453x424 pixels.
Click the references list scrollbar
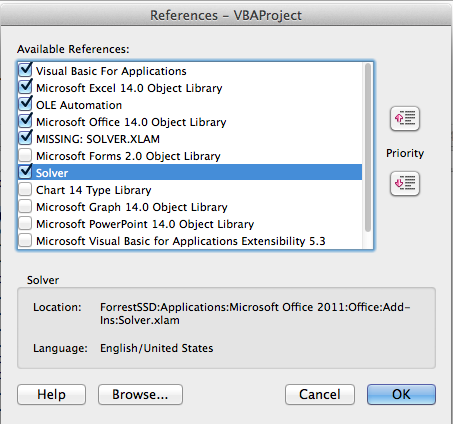coord(368,147)
